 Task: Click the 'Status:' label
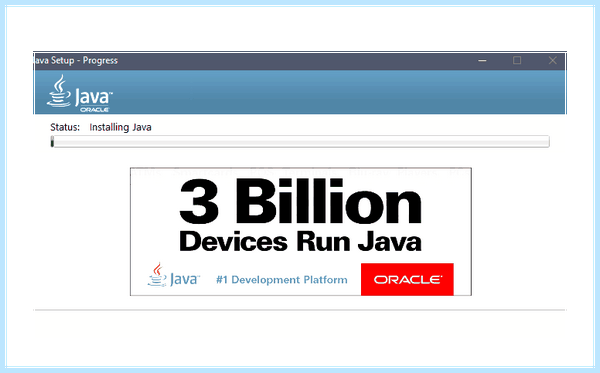click(x=65, y=127)
